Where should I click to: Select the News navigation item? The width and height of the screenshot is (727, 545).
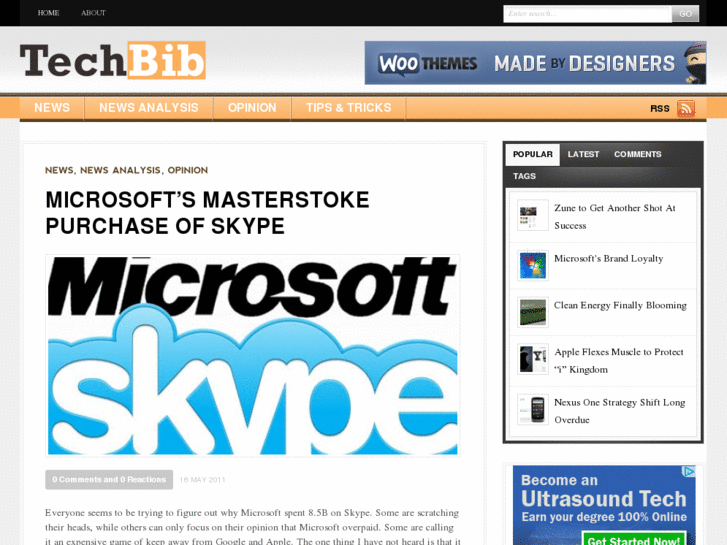[52, 108]
